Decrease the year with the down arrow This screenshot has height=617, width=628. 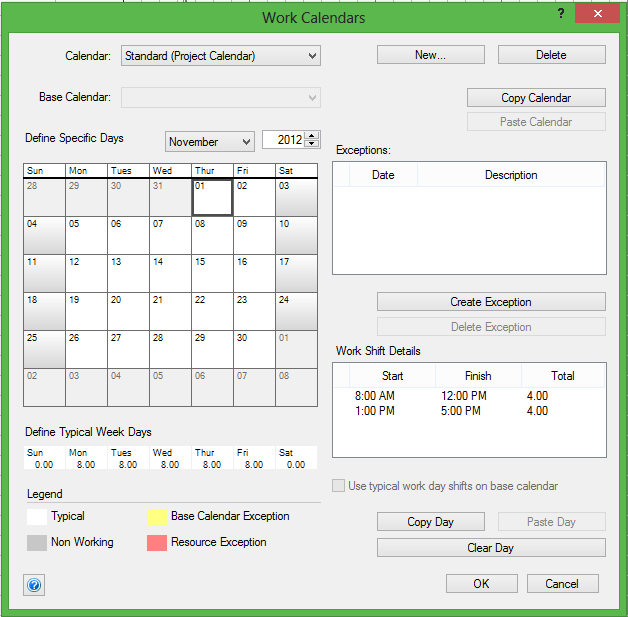[312, 146]
